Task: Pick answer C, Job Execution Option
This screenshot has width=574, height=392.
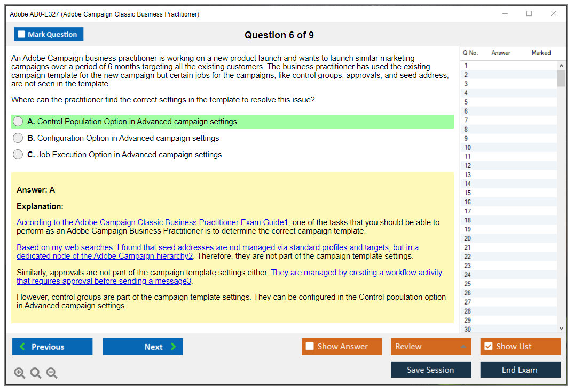Action: tap(18, 155)
